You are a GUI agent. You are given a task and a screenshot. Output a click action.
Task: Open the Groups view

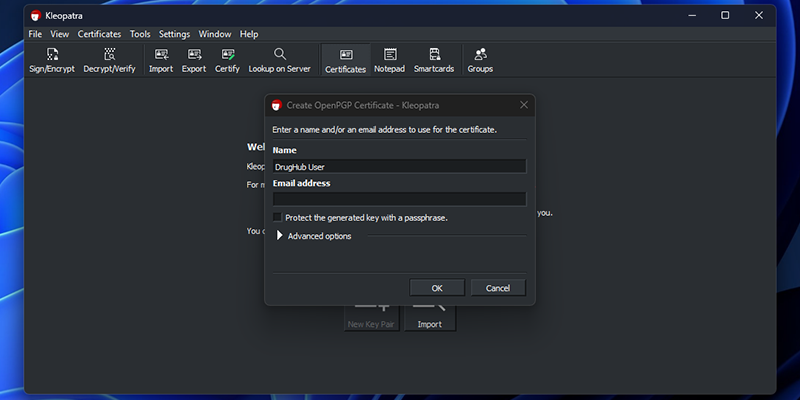[480, 60]
